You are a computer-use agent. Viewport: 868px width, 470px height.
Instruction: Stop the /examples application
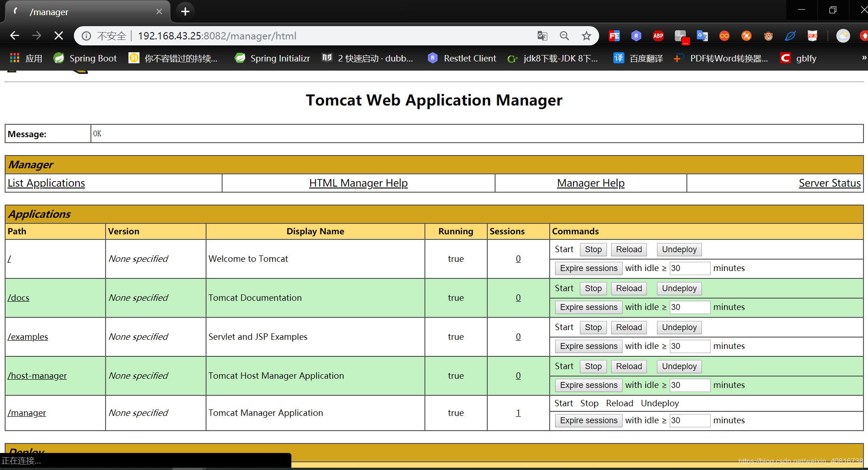(x=593, y=327)
